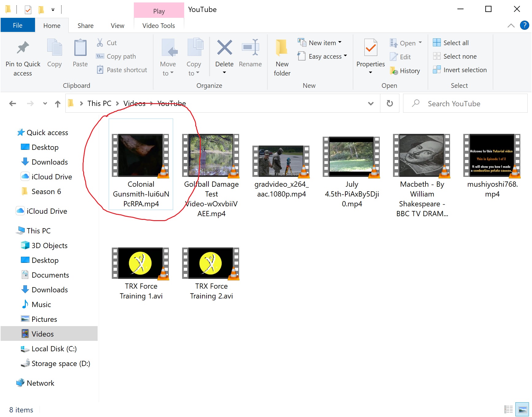Click Invert selection in the ribbon
The height and width of the screenshot is (417, 532).
[x=460, y=70]
